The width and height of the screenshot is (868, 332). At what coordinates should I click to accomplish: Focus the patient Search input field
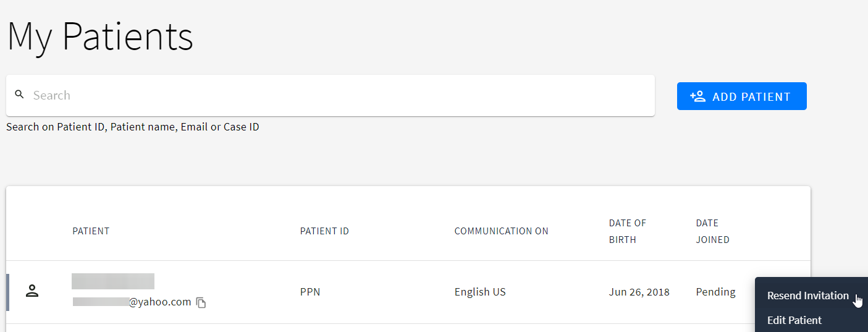[340, 95]
